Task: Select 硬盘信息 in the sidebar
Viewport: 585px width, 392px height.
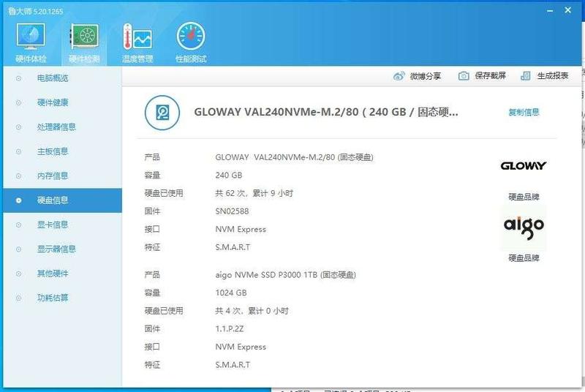Action: point(62,200)
